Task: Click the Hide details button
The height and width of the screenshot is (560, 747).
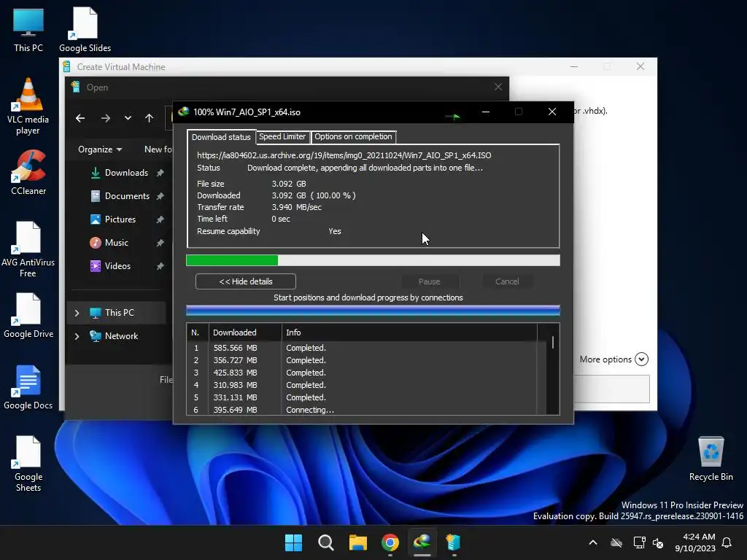Action: (246, 281)
